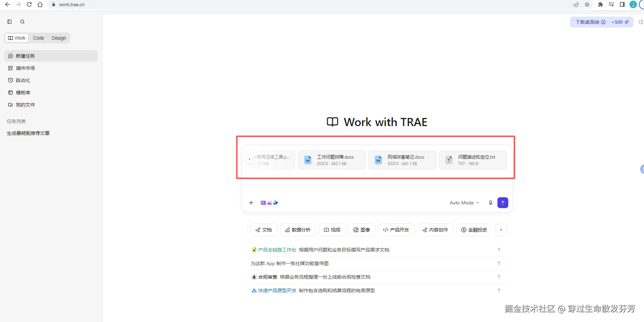Open the browser media control icon
This screenshot has width=644, height=322.
(611, 4)
